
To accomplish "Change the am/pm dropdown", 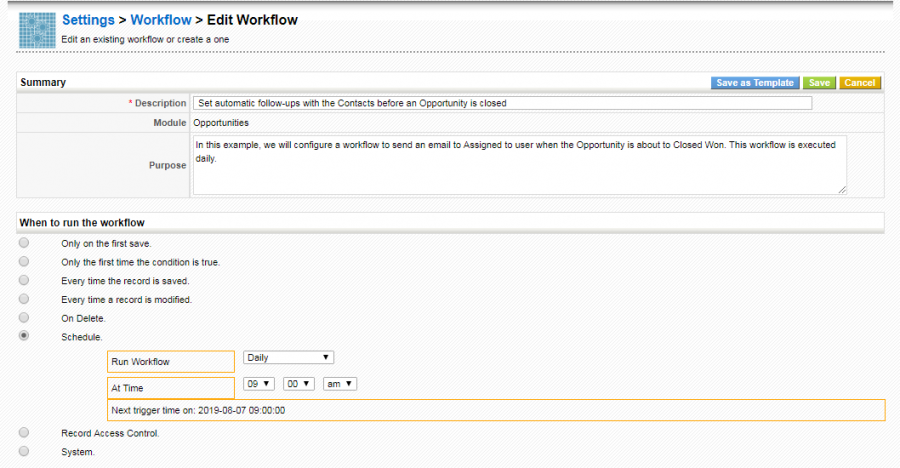I will 340,384.
